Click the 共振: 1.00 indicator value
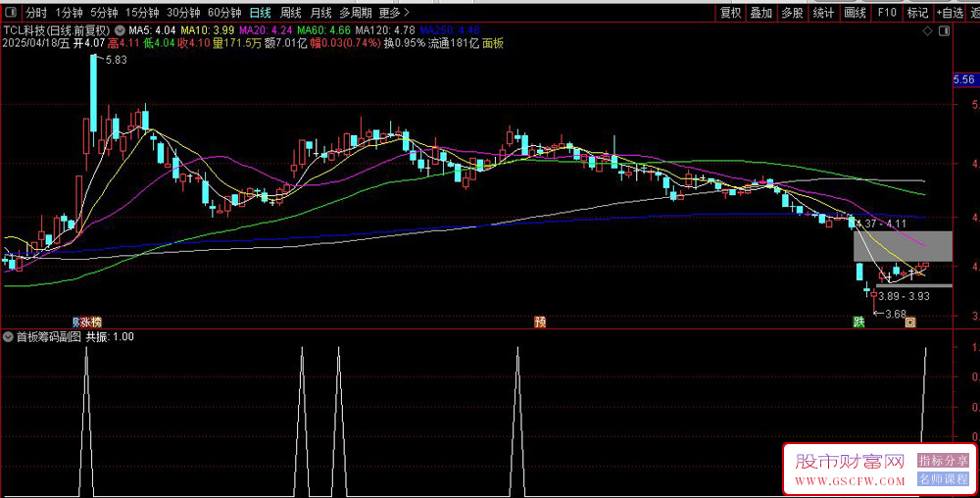The height and width of the screenshot is (498, 980). [x=110, y=337]
